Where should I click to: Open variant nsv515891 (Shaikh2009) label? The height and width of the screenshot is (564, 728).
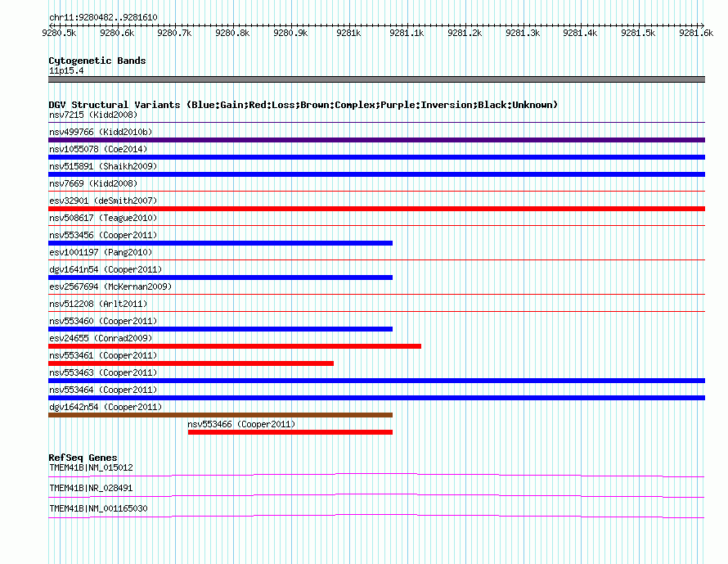(x=103, y=166)
